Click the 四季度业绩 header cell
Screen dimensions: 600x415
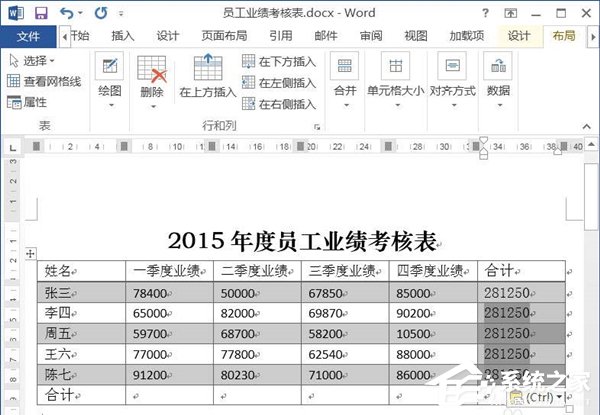coord(433,271)
